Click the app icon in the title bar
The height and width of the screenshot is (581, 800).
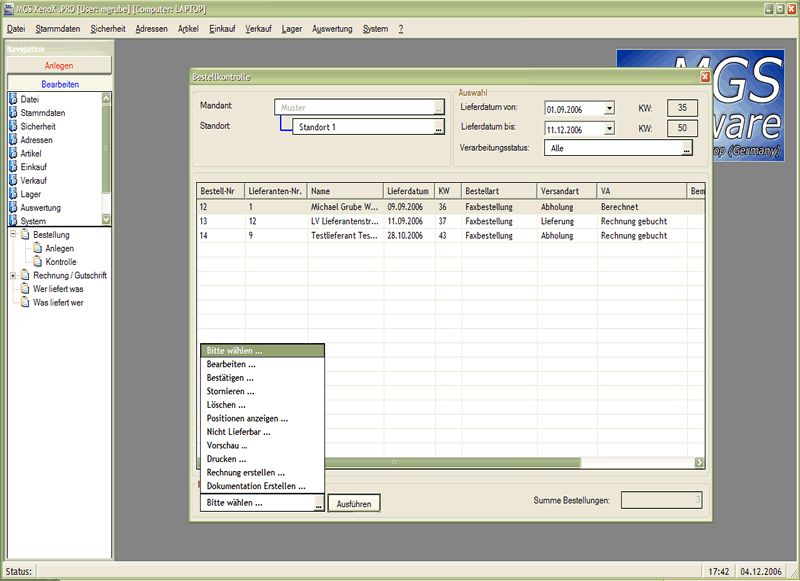(x=9, y=9)
